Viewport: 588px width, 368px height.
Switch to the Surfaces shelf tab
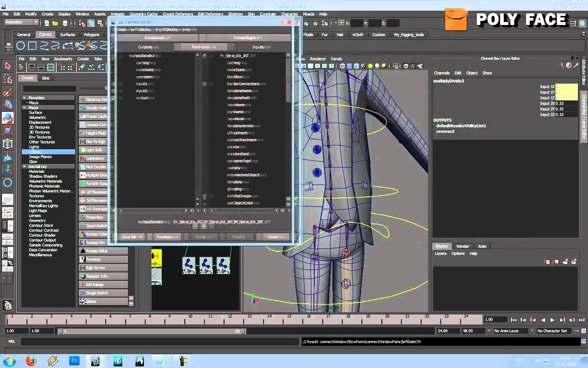point(67,35)
